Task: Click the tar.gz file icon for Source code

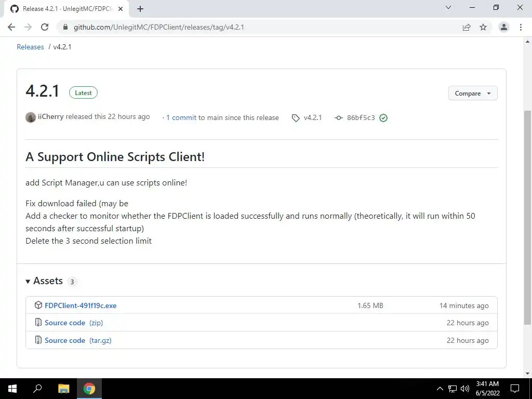Action: pos(38,340)
